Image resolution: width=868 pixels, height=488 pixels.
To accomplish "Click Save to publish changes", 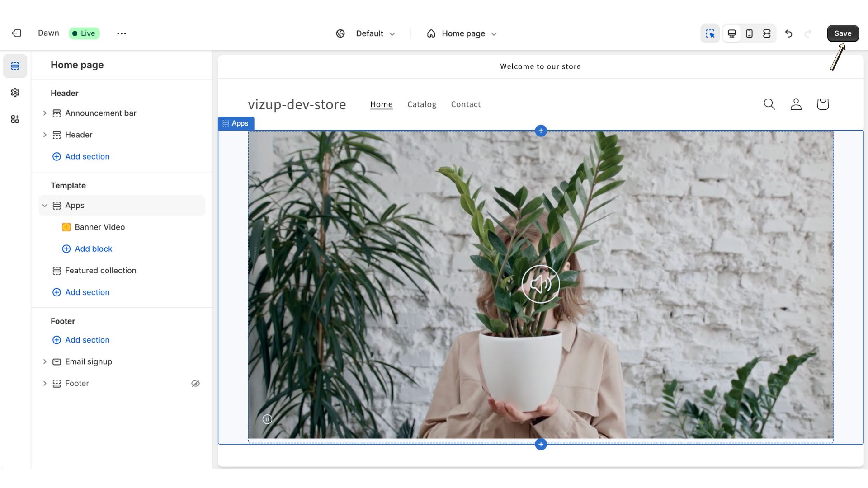I will (842, 33).
